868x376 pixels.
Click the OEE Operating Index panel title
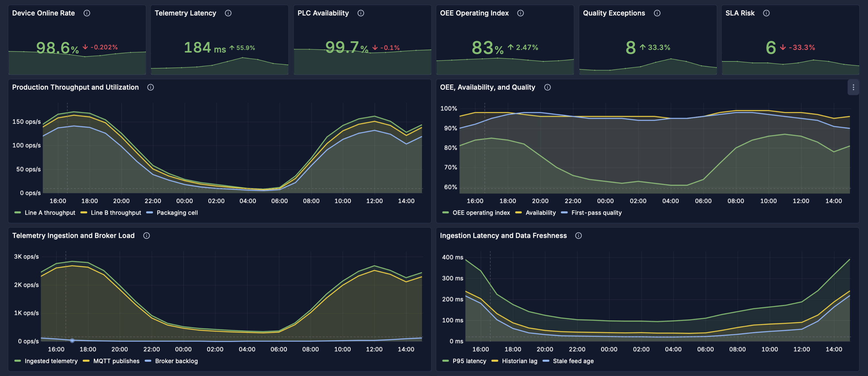click(x=474, y=13)
